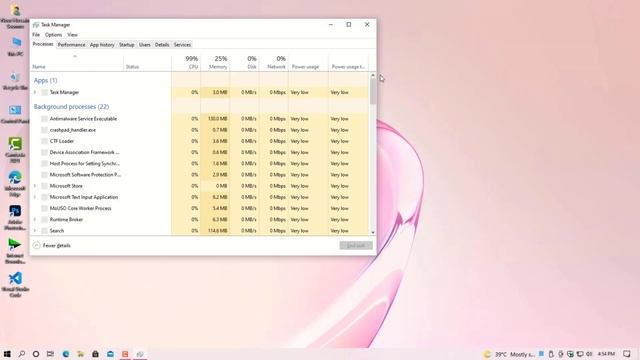
Task: Open the View menu
Action: point(72,35)
